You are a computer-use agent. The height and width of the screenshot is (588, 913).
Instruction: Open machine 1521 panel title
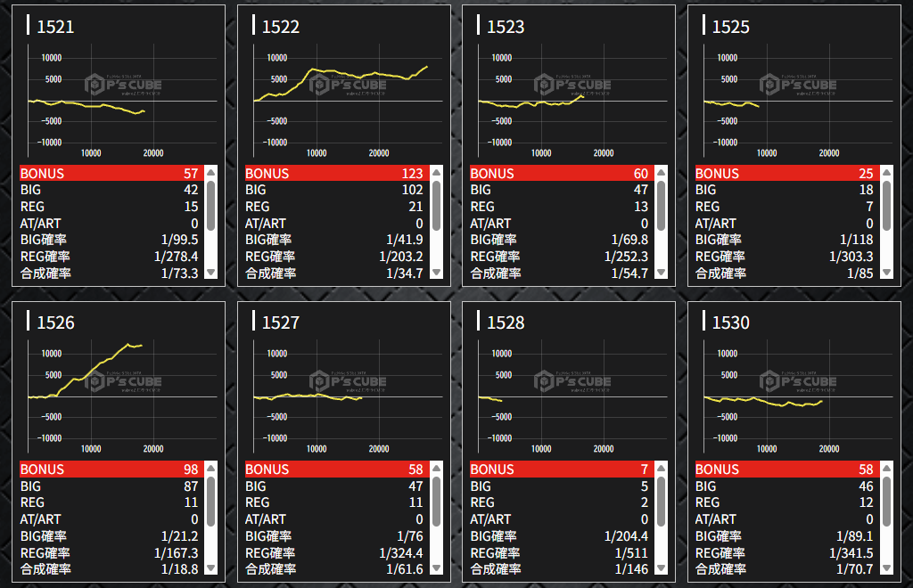[55, 27]
